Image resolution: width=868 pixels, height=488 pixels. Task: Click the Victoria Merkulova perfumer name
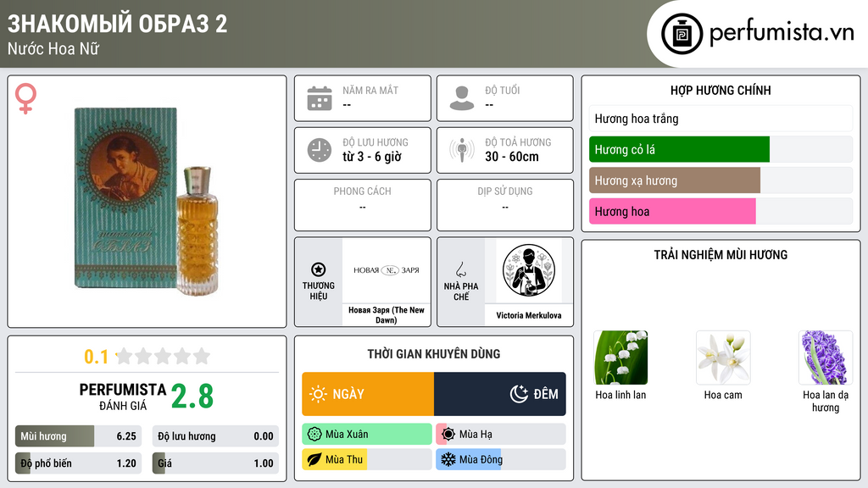click(x=529, y=315)
